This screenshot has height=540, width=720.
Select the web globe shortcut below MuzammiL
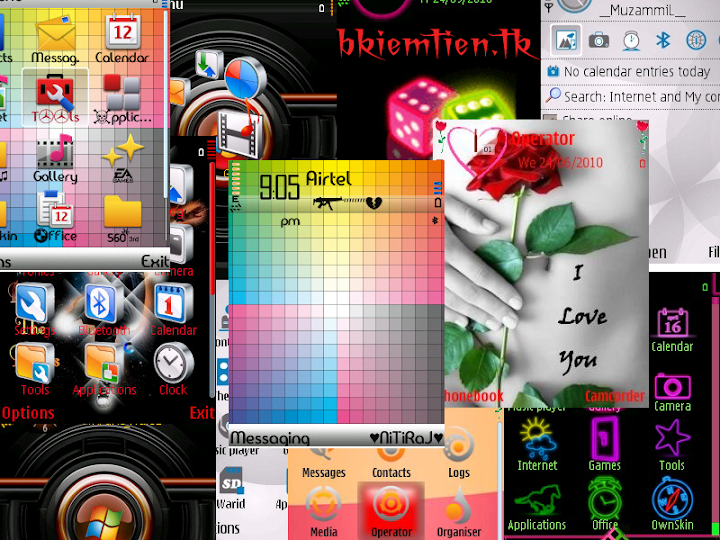pyautogui.click(x=696, y=40)
